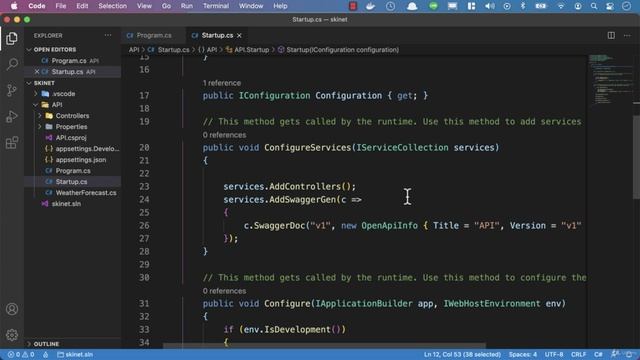The width and height of the screenshot is (640, 360).
Task: Click the errors and warnings status indicator
Action: pos(21,355)
